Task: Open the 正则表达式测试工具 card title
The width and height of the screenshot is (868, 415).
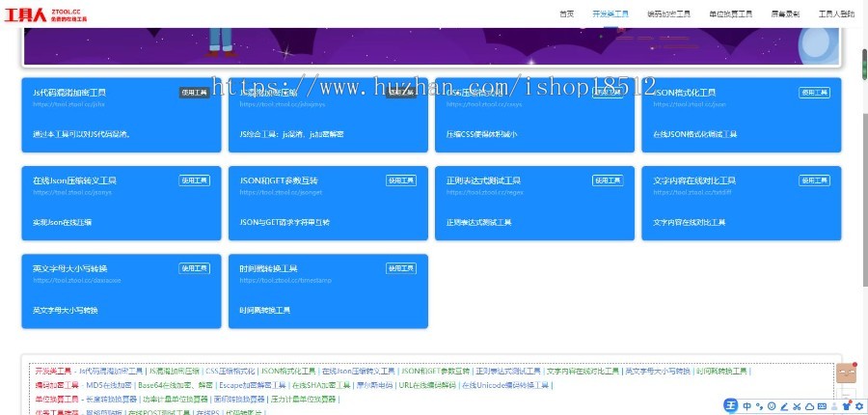Action: tap(483, 180)
